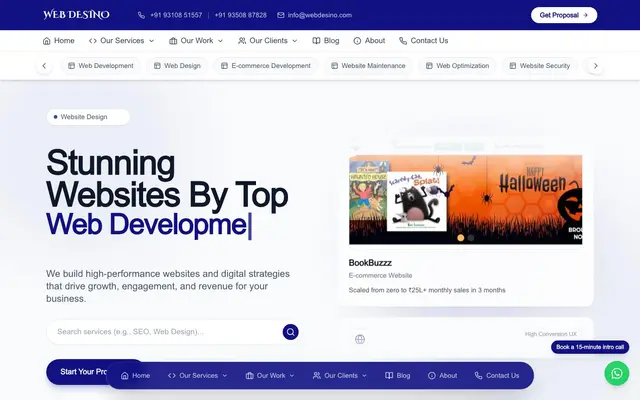The width and height of the screenshot is (640, 400).
Task: Click the search magnifier button
Action: point(291,332)
